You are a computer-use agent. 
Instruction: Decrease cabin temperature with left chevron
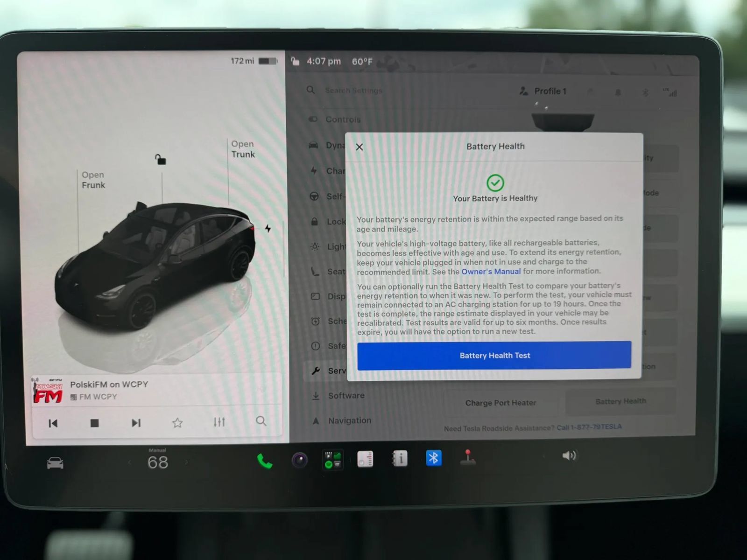130,462
